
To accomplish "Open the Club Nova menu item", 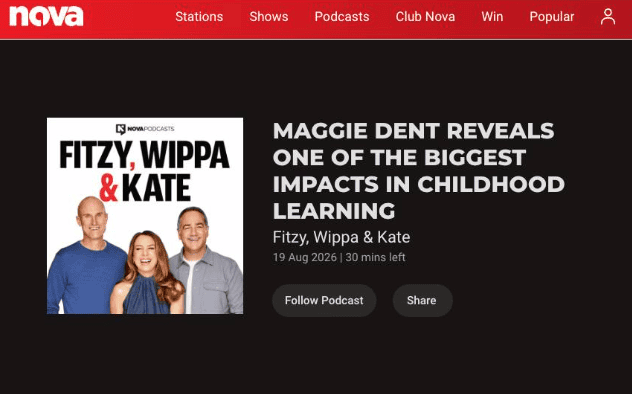I will pos(425,17).
